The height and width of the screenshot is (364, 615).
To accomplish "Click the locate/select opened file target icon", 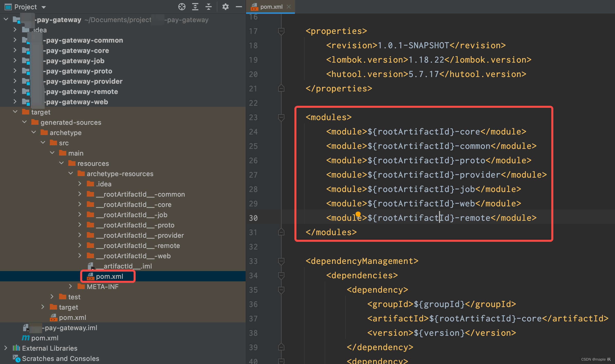I will click(182, 7).
